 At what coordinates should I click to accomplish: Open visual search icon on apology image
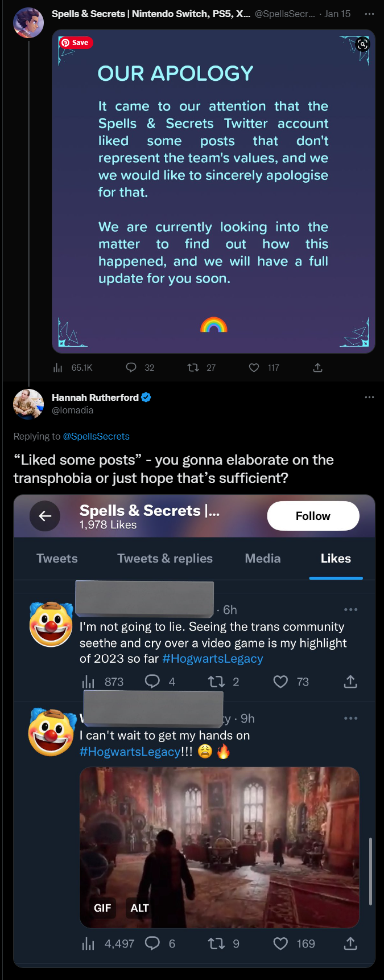coord(362,44)
